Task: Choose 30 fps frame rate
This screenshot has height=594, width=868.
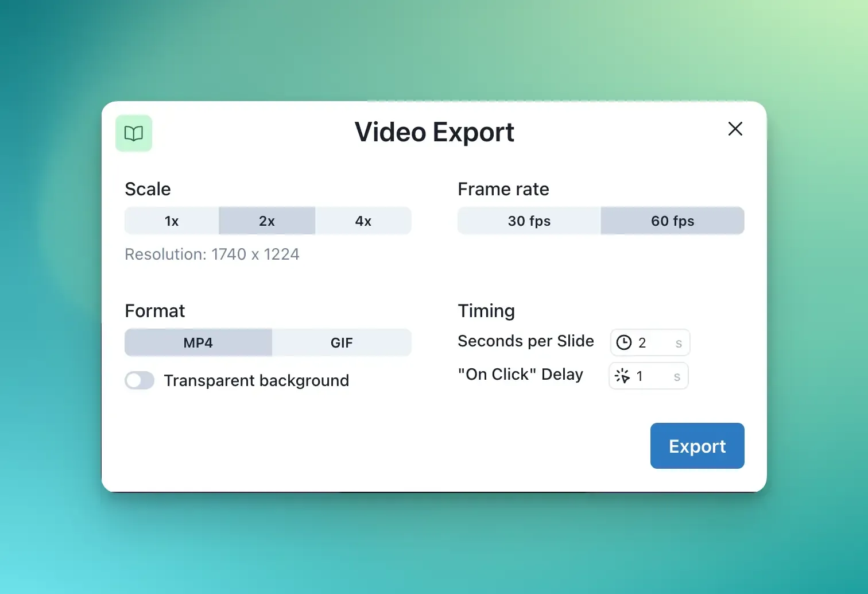Action: pos(529,221)
